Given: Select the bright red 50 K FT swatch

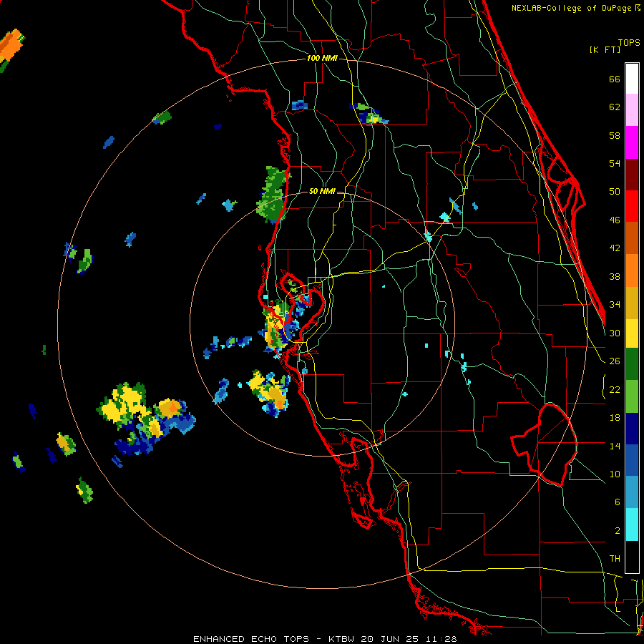Looking at the screenshot, I should coord(632,206).
